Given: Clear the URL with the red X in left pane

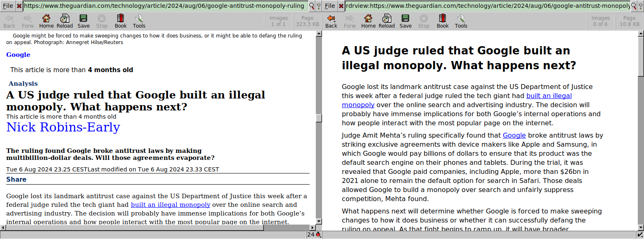Looking at the screenshot, I should [19, 6].
